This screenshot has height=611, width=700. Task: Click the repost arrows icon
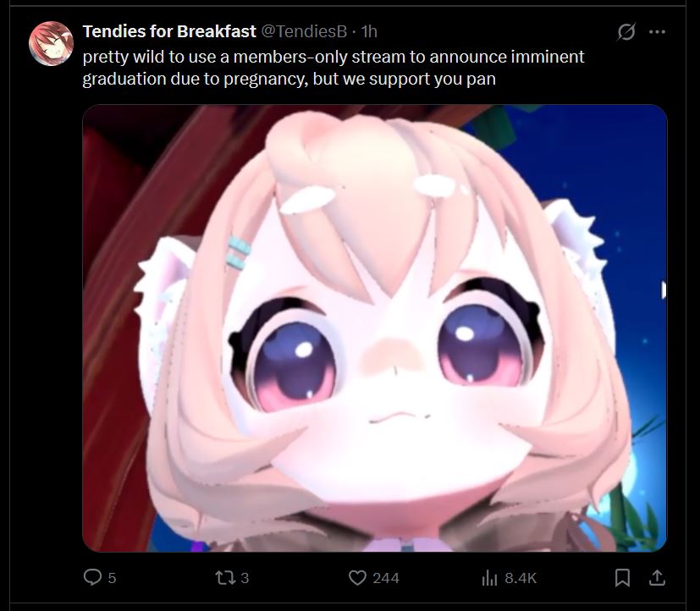[x=225, y=578]
